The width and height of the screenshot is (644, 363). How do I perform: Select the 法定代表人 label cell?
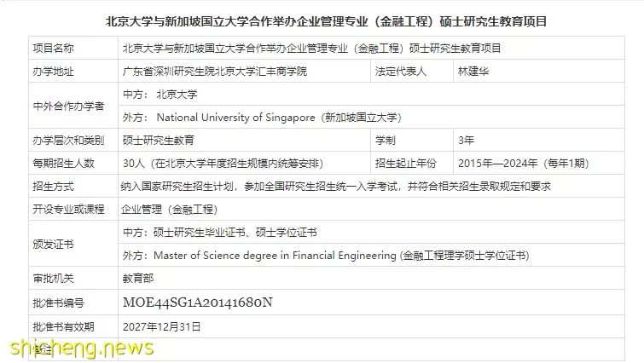click(411, 71)
